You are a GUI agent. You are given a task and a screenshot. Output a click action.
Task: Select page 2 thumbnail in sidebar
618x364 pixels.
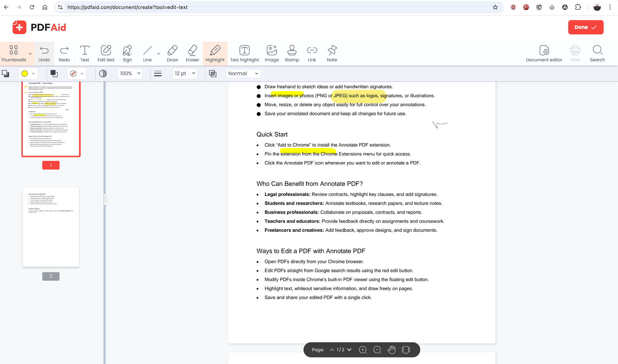coord(50,227)
